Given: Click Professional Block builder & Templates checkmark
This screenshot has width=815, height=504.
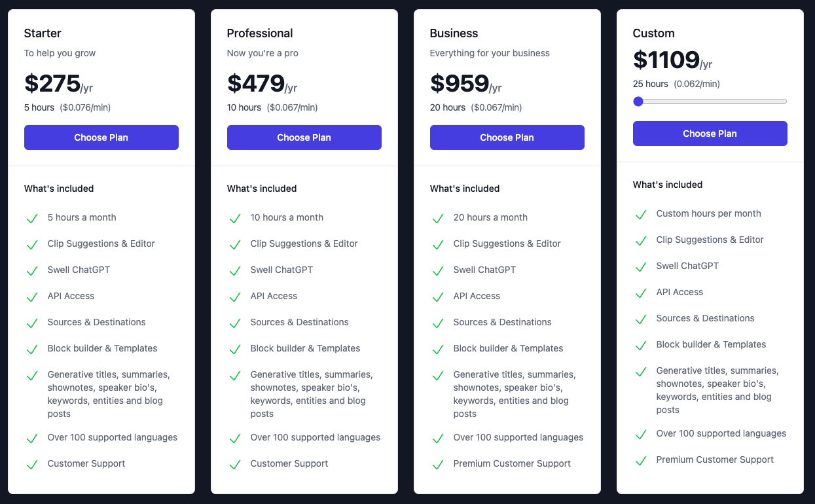Looking at the screenshot, I should (x=234, y=350).
